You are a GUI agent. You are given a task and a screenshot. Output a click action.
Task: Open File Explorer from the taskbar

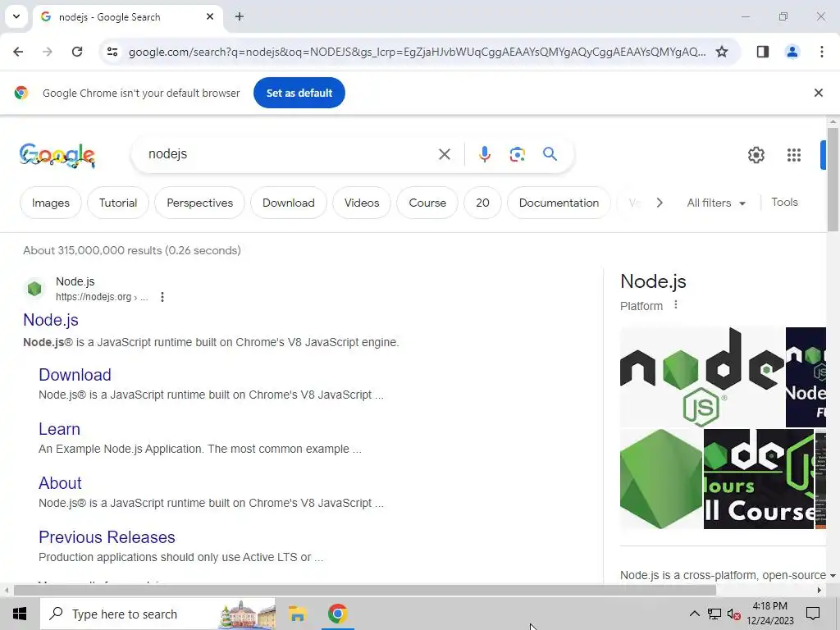click(297, 614)
